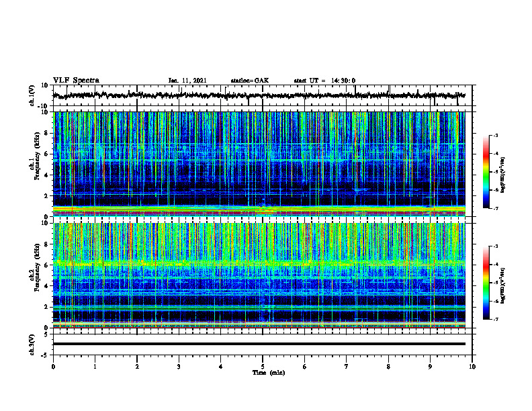The height and width of the screenshot is (411, 532).
Task: Click the "5" tick on the ch.3(V) axis
Action: point(46,334)
